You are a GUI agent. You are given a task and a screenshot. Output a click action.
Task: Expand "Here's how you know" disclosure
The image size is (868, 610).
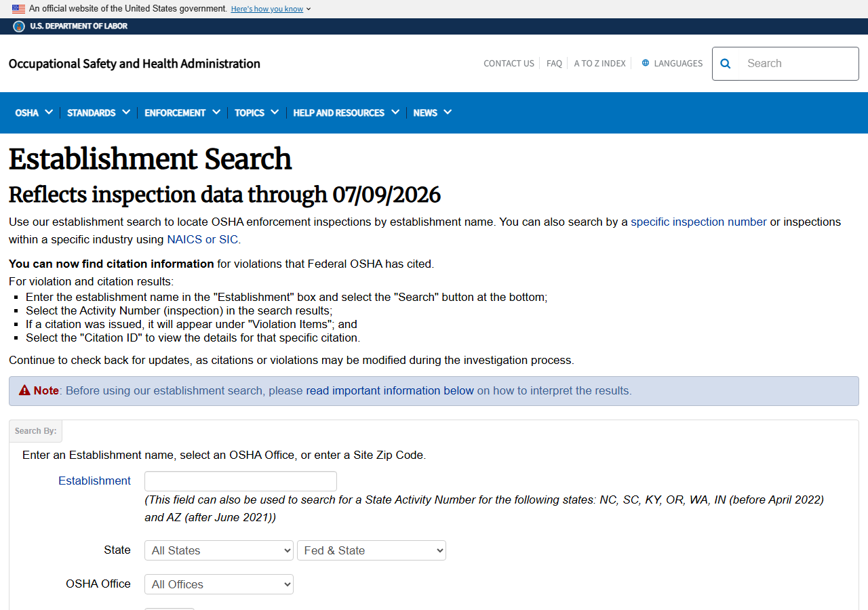coord(271,9)
